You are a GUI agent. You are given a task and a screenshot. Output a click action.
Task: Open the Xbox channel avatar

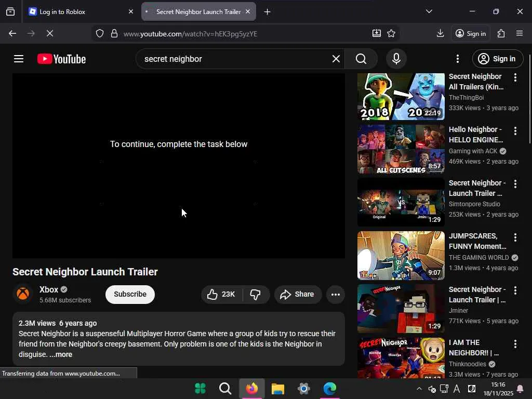23,294
